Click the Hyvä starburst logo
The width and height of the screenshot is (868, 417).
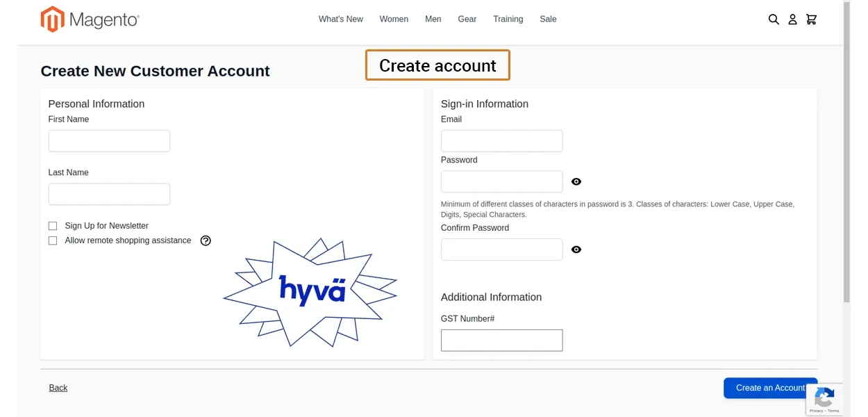click(x=310, y=292)
